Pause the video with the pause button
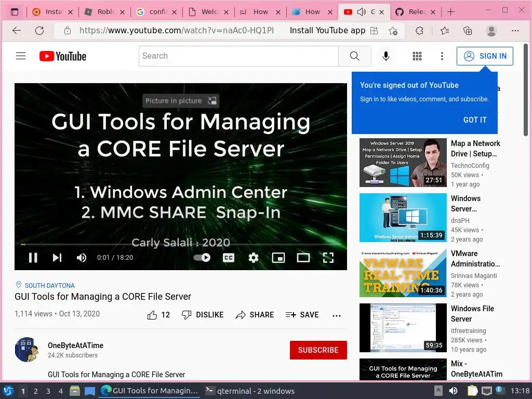This screenshot has height=399, width=532. click(x=33, y=258)
